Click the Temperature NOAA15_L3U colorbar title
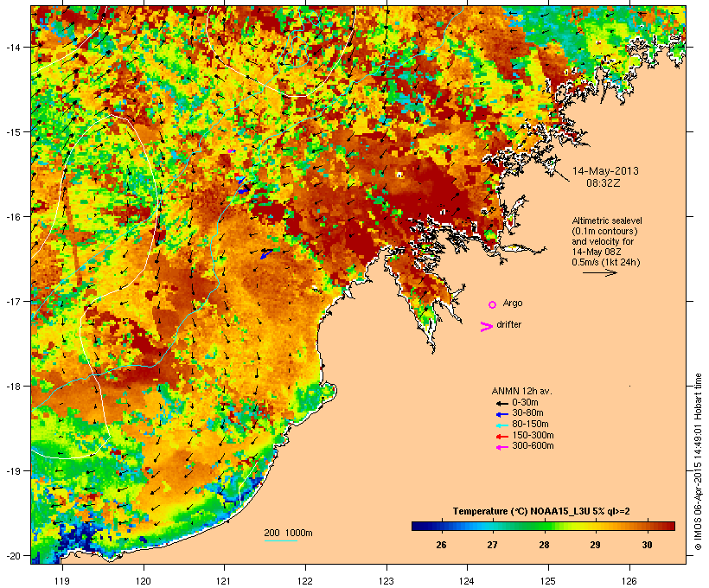The image size is (709, 588). pos(541,511)
